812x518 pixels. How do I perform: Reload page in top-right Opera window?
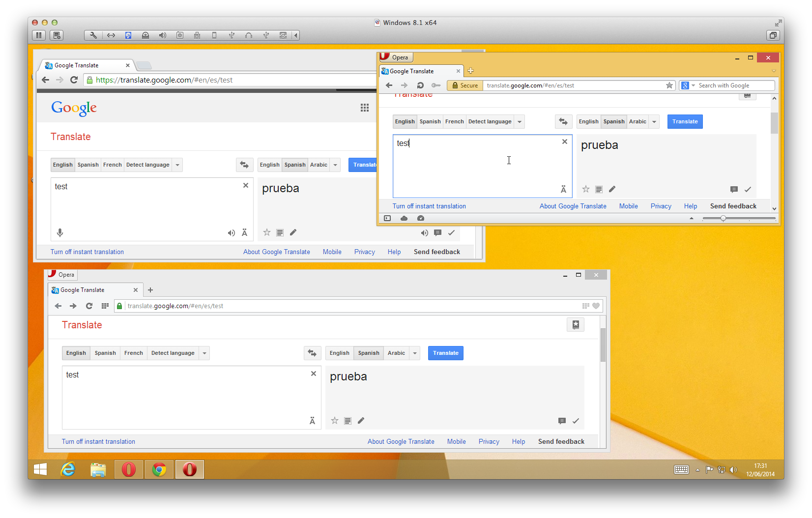pyautogui.click(x=420, y=86)
